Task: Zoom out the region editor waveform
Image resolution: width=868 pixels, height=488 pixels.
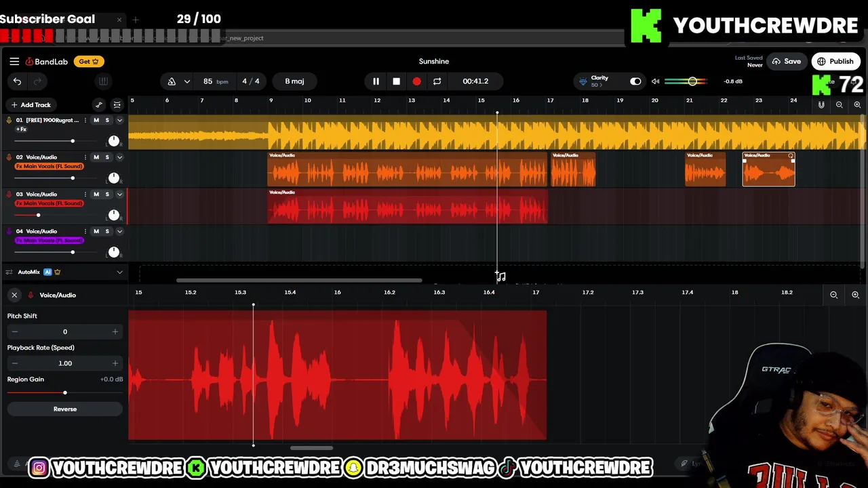Action: (x=834, y=296)
